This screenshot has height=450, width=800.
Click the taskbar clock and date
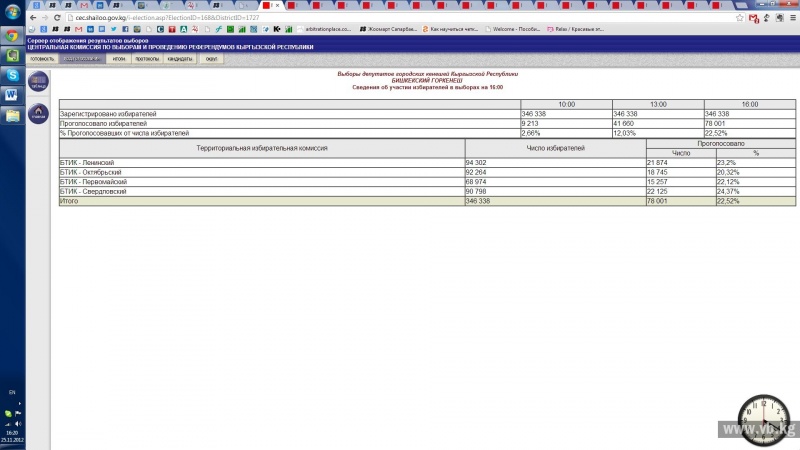click(x=12, y=436)
